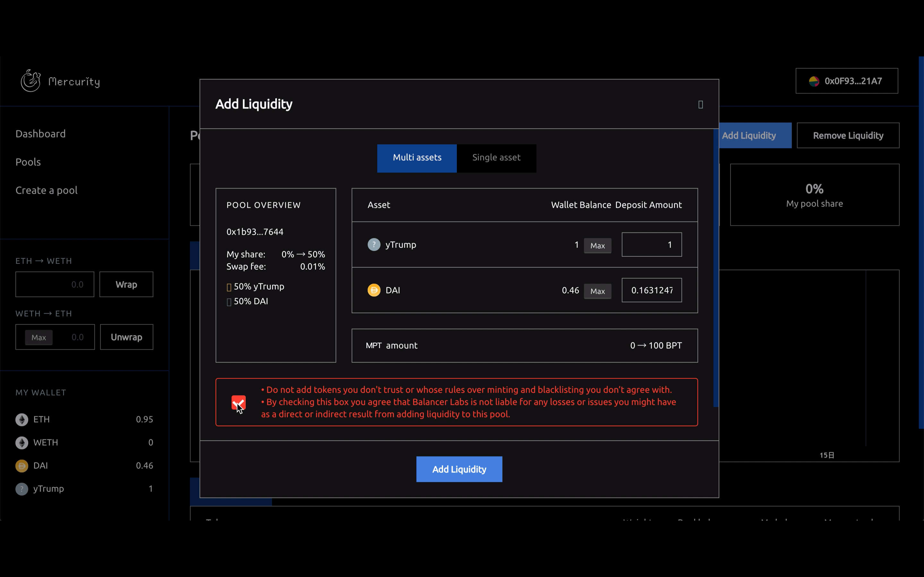924x577 pixels.
Task: Click the yTrump deposit amount field
Action: [651, 245]
